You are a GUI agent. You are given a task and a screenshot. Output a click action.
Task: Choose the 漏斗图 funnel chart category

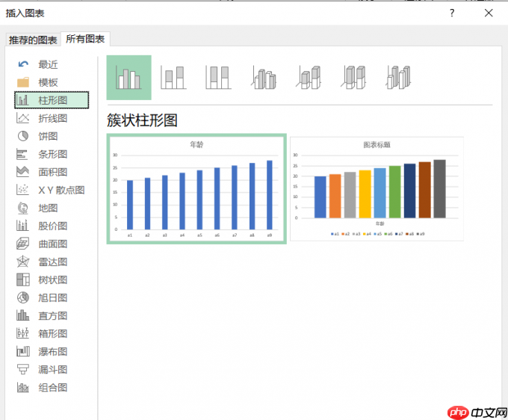pyautogui.click(x=52, y=369)
